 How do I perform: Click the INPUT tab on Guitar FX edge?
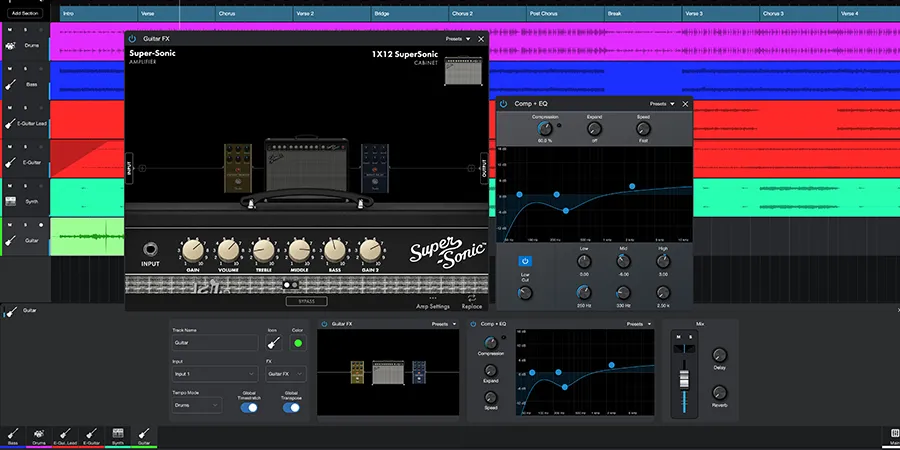click(129, 168)
